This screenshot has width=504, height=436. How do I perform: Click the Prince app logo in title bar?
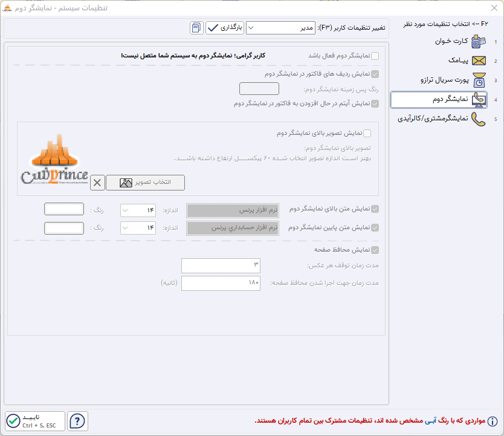point(7,8)
